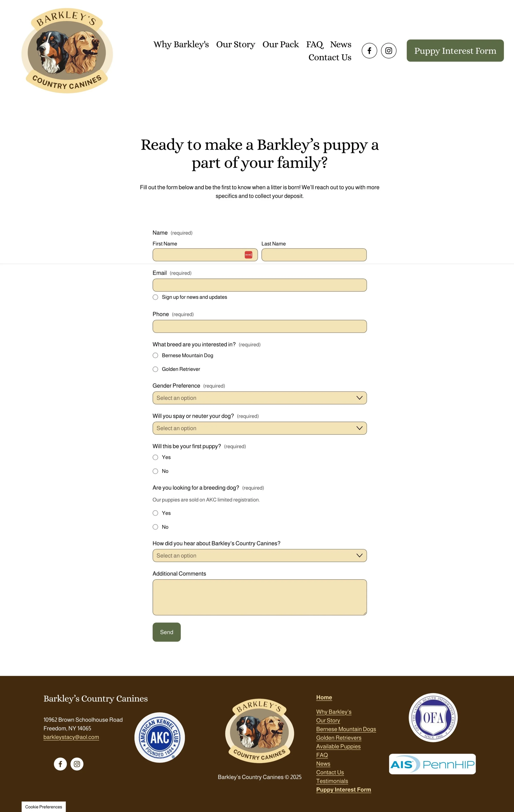This screenshot has height=812, width=514.
Task: Open the header Instagram icon
Action: (389, 51)
